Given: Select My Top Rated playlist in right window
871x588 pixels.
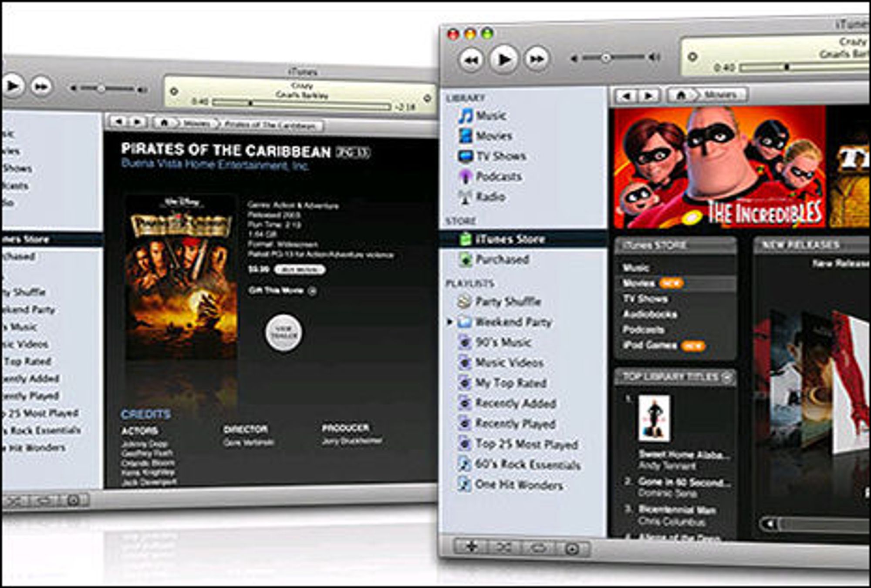Looking at the screenshot, I should point(503,383).
